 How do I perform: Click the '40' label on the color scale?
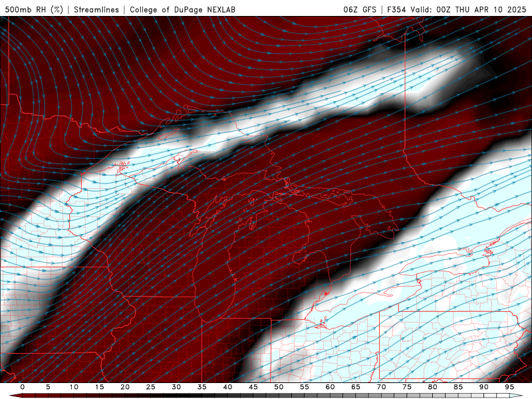point(227,387)
